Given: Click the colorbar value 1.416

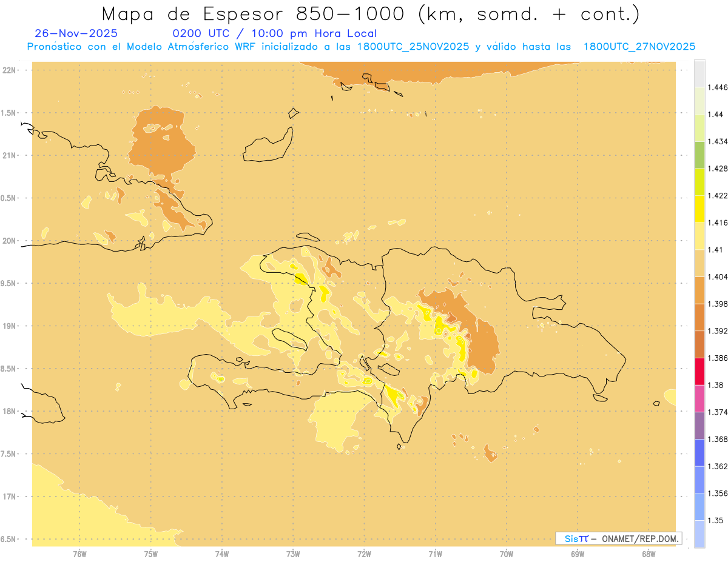Looking at the screenshot, I should click(718, 222).
